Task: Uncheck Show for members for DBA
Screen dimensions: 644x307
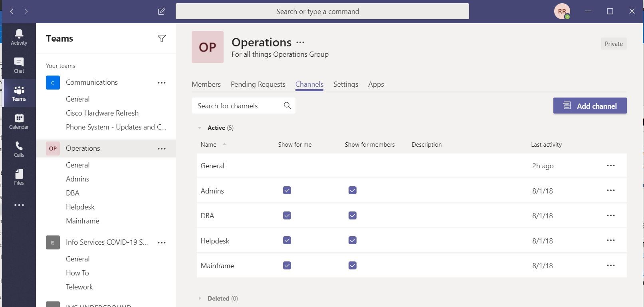Action: click(353, 215)
